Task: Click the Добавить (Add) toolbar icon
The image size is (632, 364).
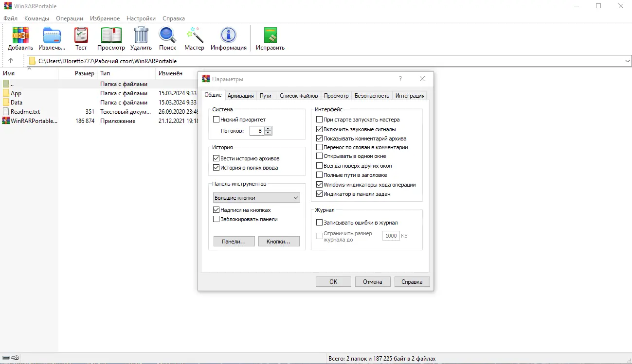Action: point(20,35)
